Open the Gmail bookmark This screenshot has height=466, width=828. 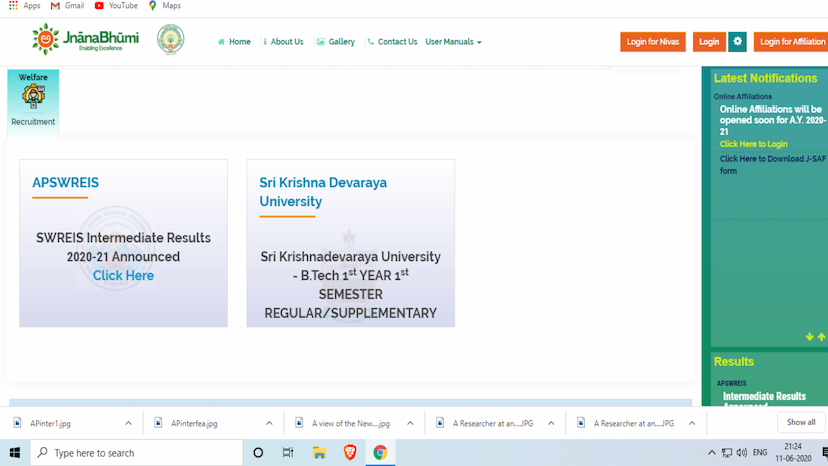tap(68, 6)
